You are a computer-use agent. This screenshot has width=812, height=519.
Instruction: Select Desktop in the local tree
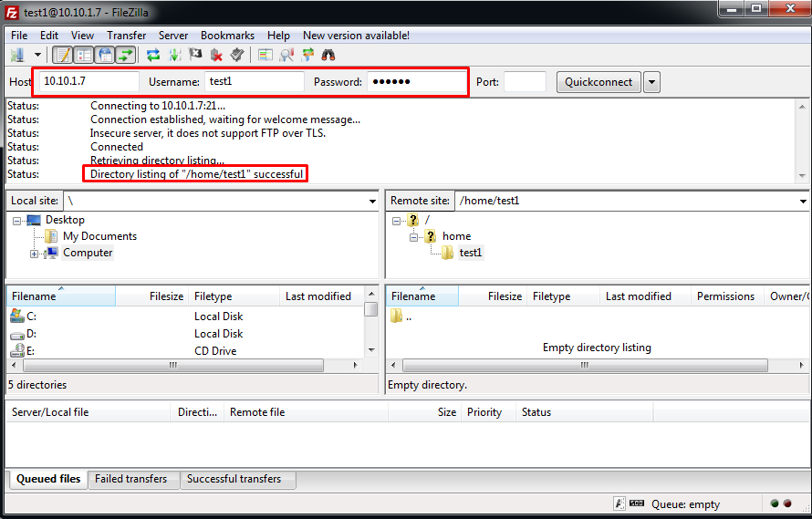65,220
